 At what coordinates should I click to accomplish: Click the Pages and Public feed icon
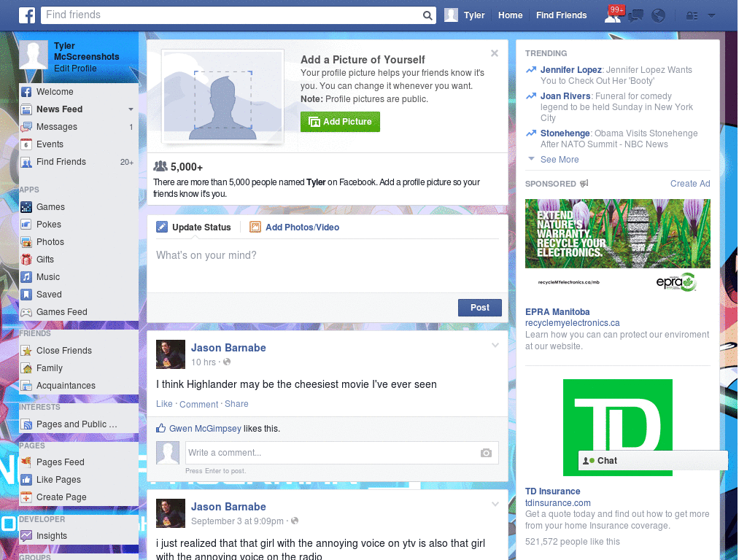click(27, 425)
